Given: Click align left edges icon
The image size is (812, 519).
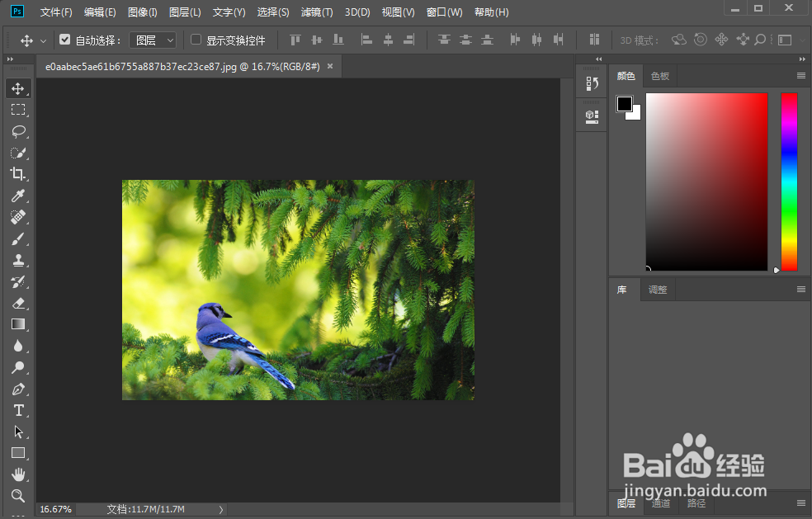Looking at the screenshot, I should coord(366,40).
